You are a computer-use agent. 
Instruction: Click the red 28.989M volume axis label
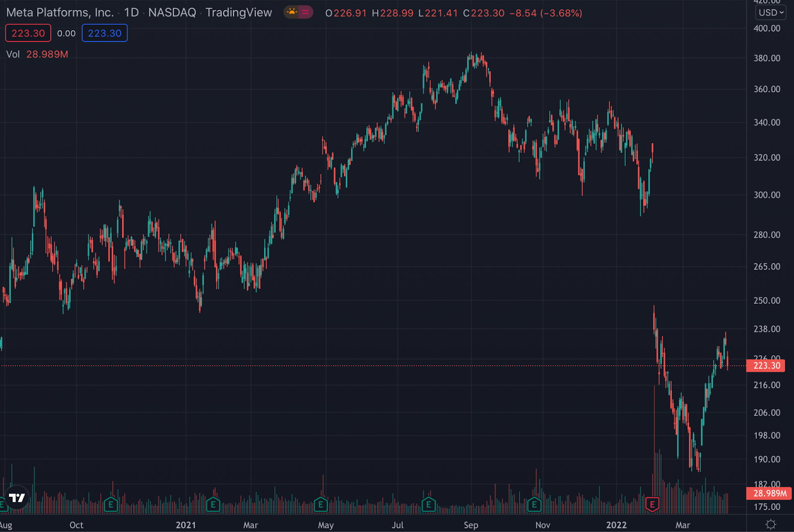pos(769,493)
